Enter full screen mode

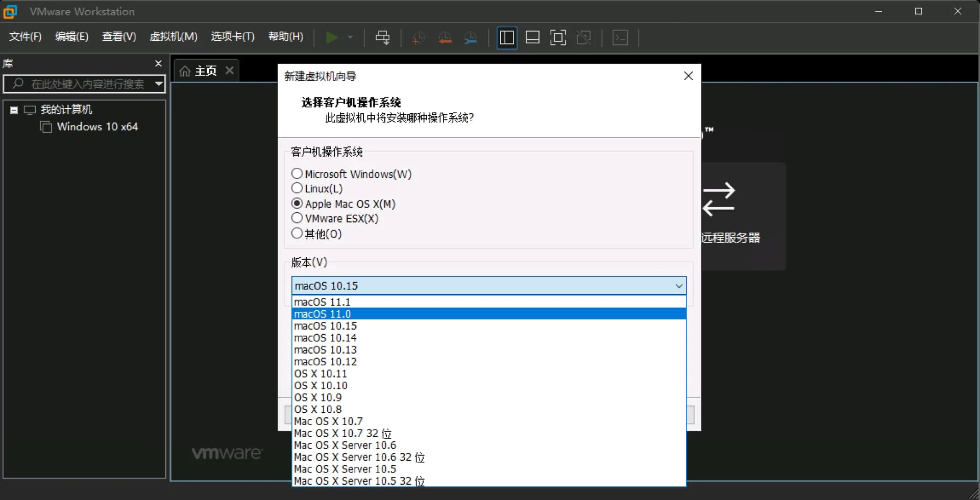coord(558,37)
